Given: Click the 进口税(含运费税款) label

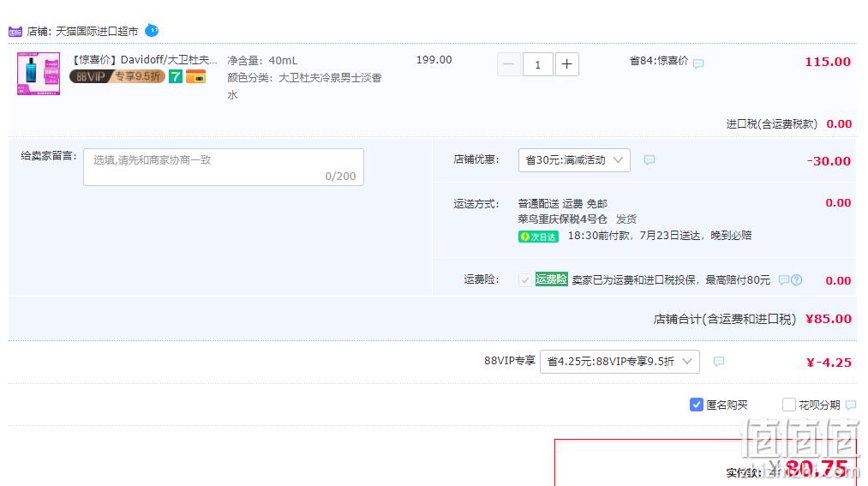Looking at the screenshot, I should coord(772,124).
